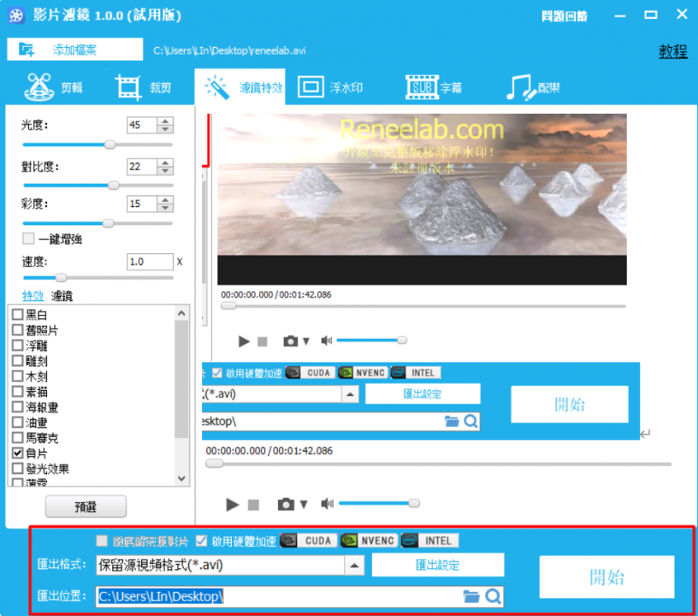The image size is (698, 616).
Task: Click the magnifier icon in the esktop\ path field
Action: [x=470, y=421]
